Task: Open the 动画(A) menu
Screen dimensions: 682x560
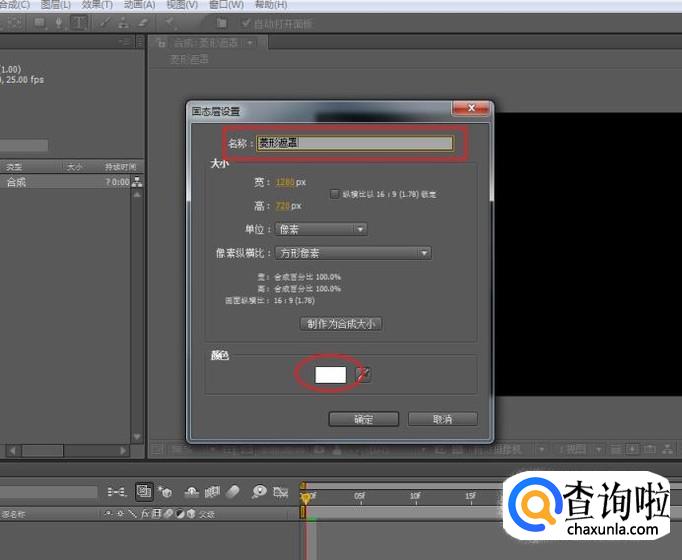Action: pos(139,5)
